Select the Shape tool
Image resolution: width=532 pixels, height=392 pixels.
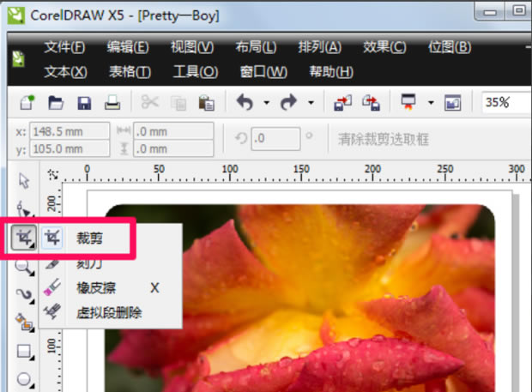[24, 208]
